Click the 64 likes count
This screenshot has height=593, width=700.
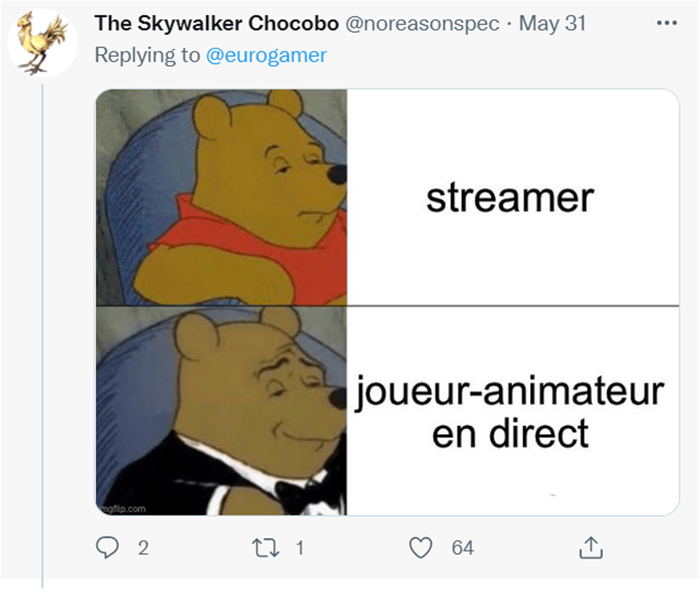[x=463, y=548]
